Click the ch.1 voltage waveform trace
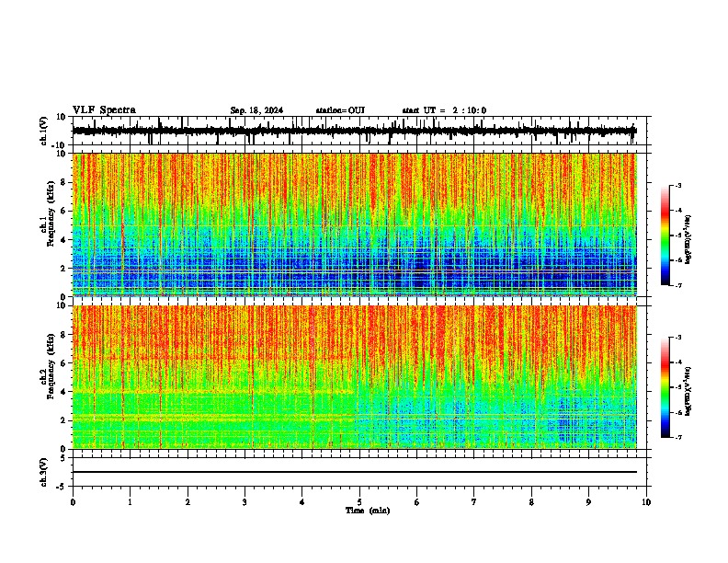The image size is (728, 563). tap(354, 131)
